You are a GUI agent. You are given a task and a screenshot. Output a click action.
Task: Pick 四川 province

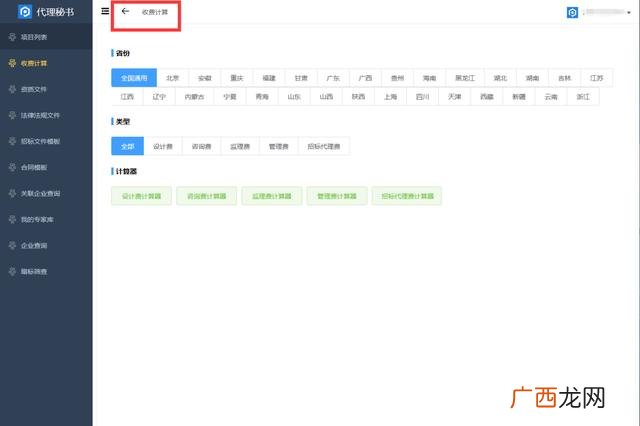tap(422, 97)
